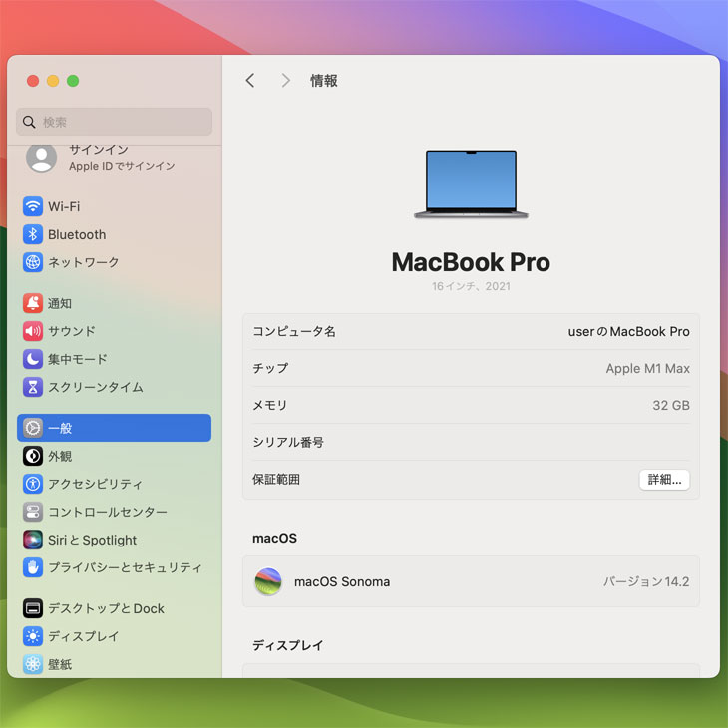This screenshot has width=728, height=728.
Task: Open コントロールセンター settings
Action: (107, 512)
